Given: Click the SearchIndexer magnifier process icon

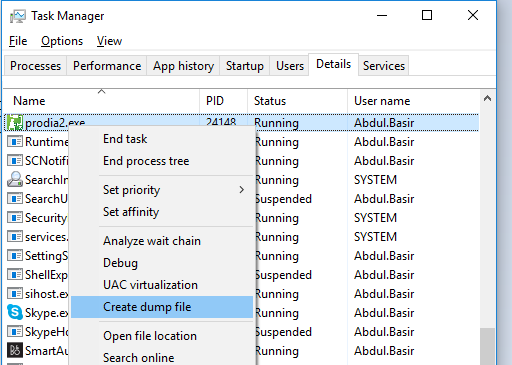Looking at the screenshot, I should [15, 180].
